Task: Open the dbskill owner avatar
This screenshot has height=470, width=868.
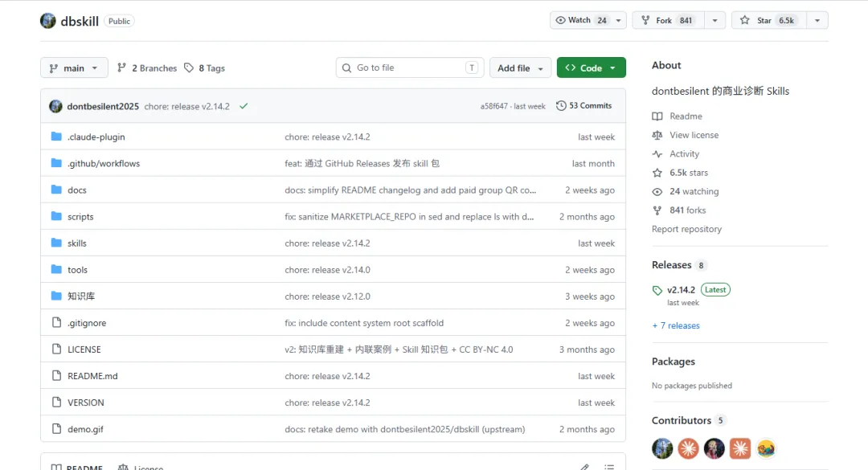Action: pyautogui.click(x=48, y=21)
